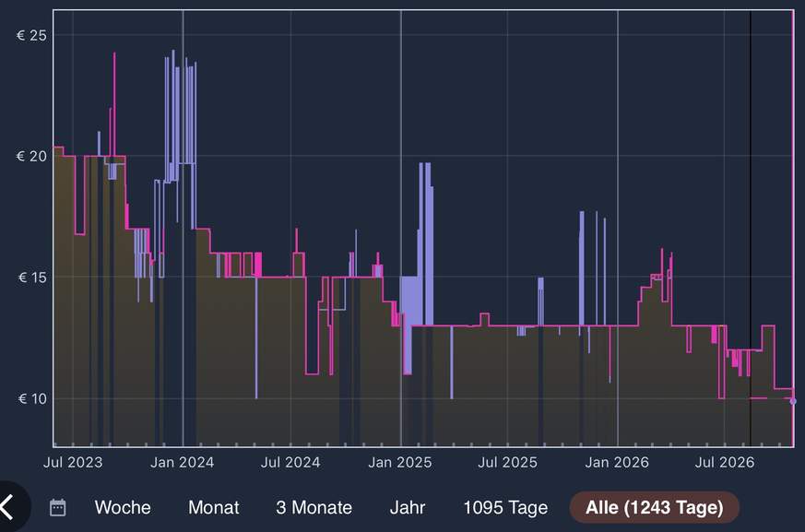Click the Jul 2026 axis label
The width and height of the screenshot is (805, 532).
pos(725,463)
